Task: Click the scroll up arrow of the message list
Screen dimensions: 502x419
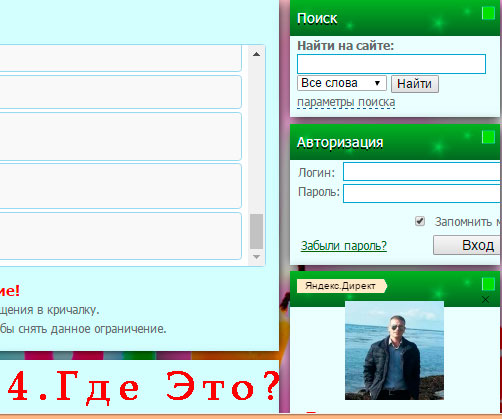Action: 256,54
